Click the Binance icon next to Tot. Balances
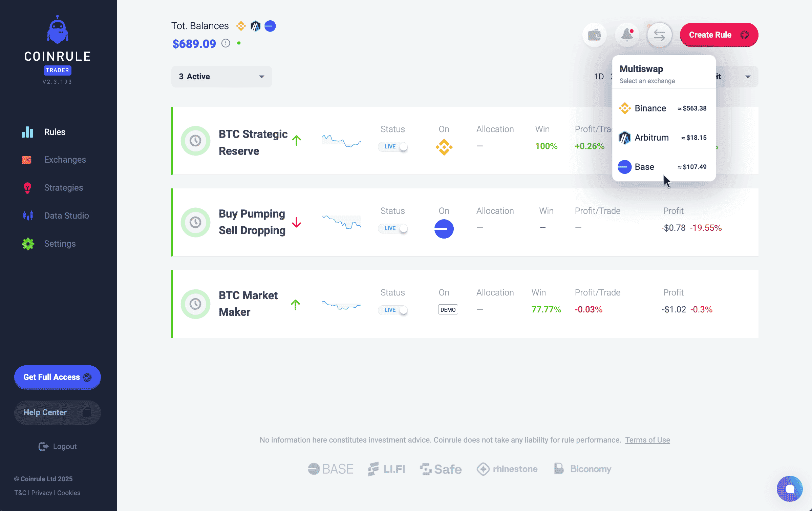 coord(241,26)
